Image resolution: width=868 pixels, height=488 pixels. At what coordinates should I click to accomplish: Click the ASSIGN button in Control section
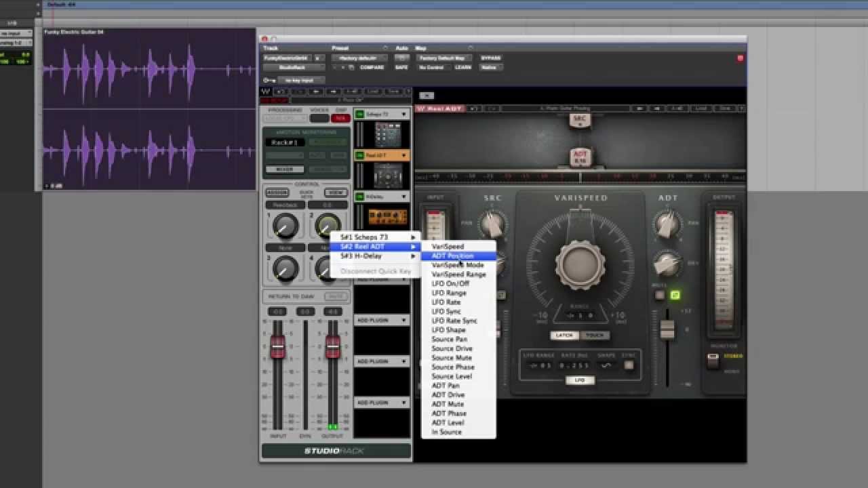click(x=277, y=193)
